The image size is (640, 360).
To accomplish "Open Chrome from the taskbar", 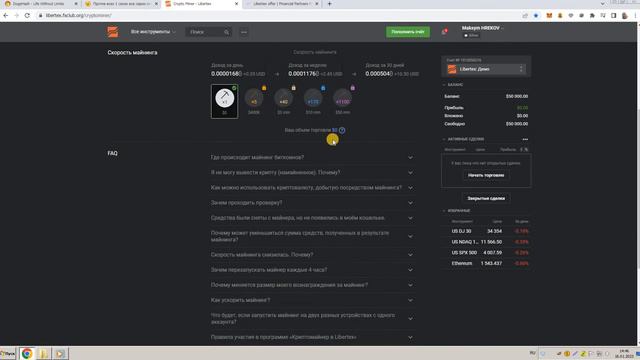I will click(x=27, y=353).
